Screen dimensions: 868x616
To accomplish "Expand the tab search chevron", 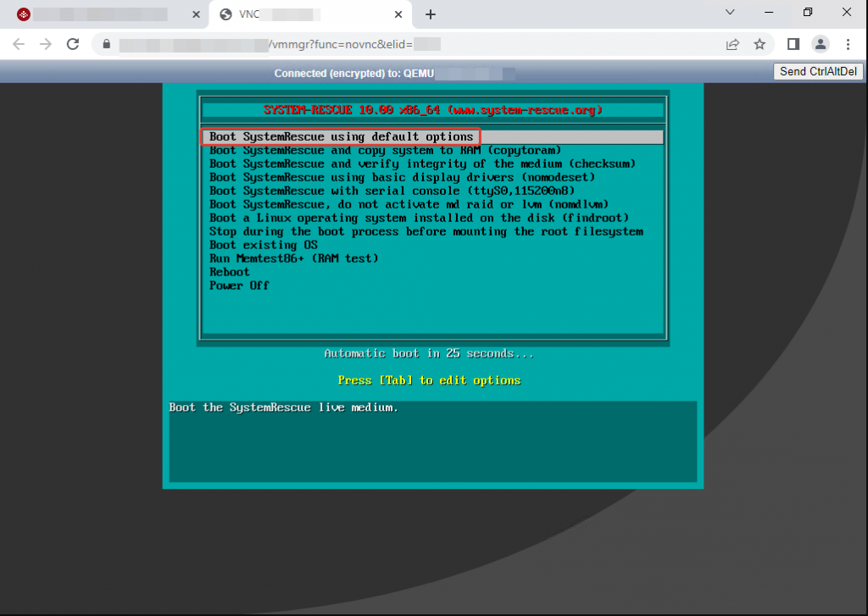I will pyautogui.click(x=730, y=12).
